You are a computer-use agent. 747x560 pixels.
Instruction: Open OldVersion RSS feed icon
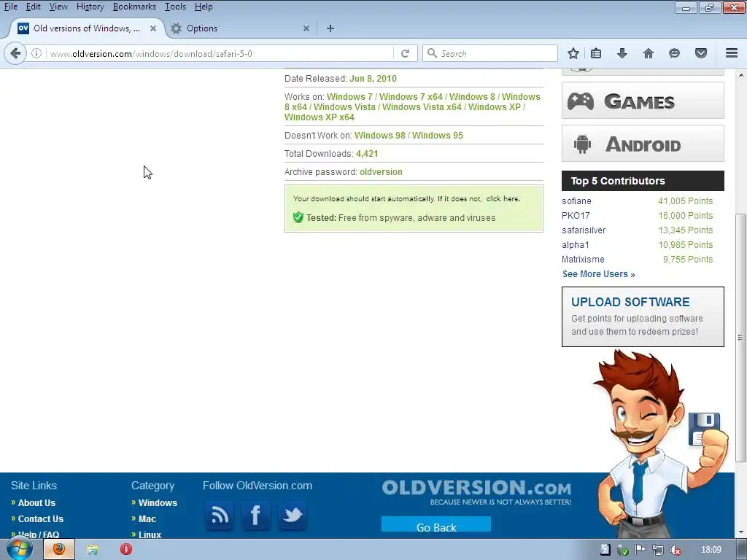[220, 516]
